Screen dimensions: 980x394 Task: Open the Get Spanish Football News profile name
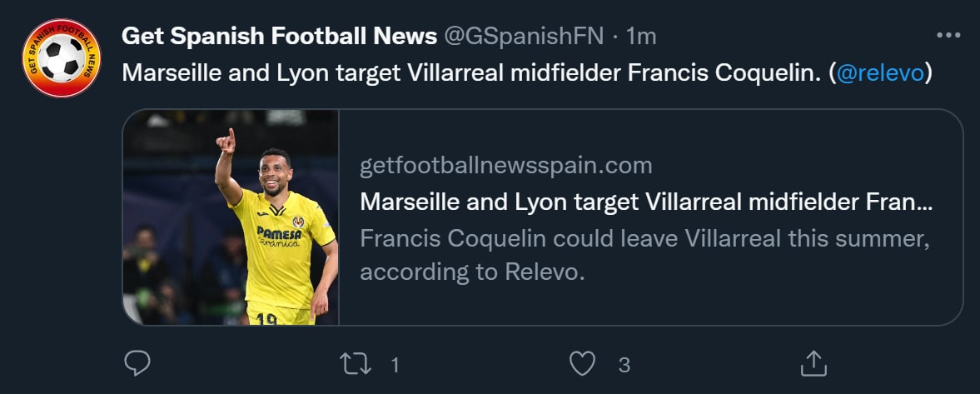(x=280, y=36)
